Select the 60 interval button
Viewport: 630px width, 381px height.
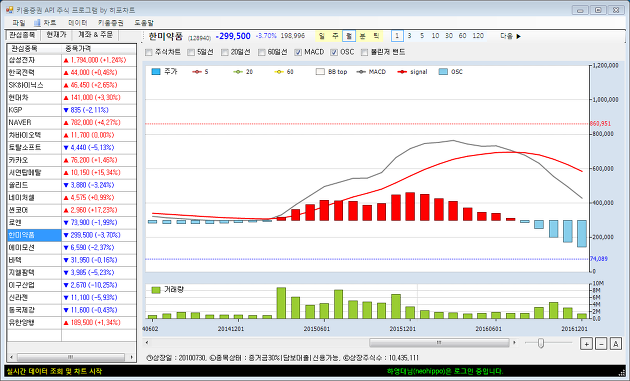coord(462,36)
